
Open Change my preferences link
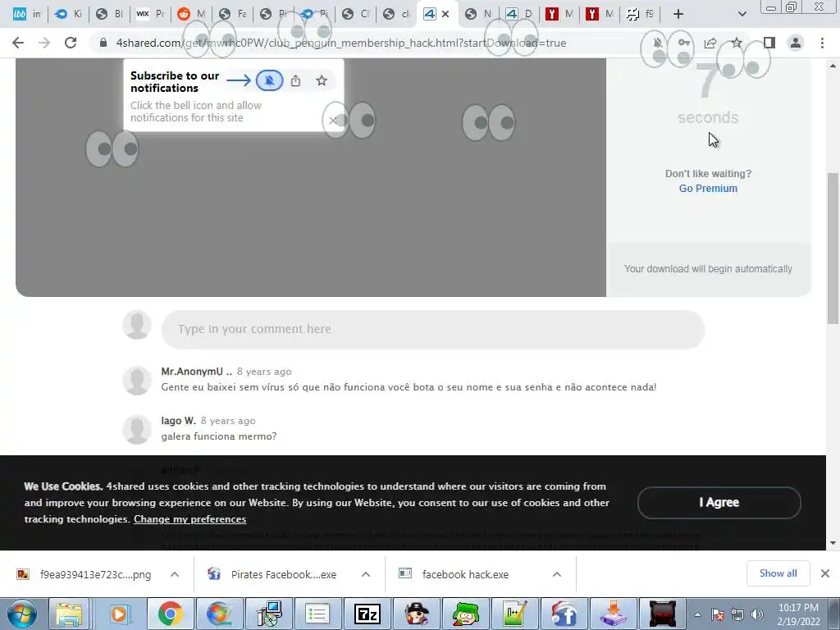(189, 519)
